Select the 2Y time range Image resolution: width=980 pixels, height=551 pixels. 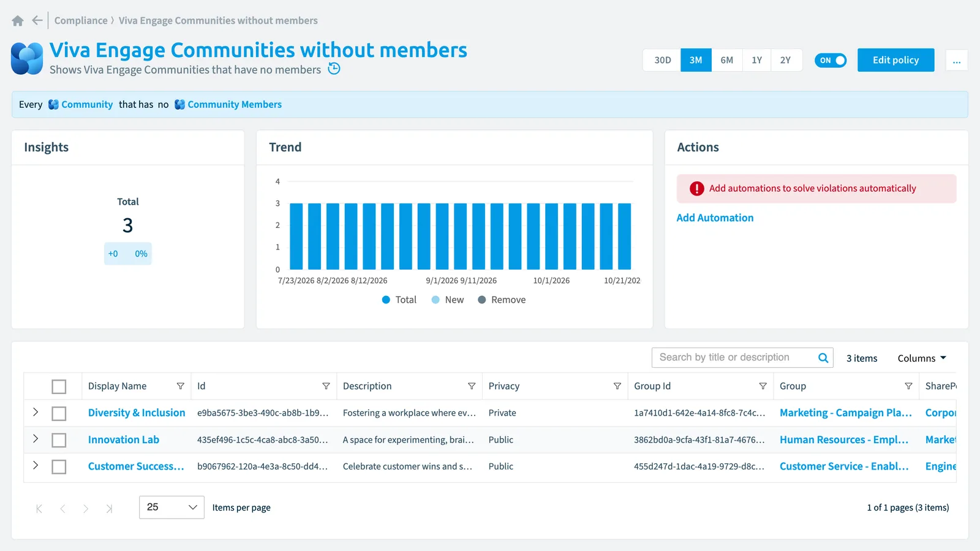pos(786,60)
